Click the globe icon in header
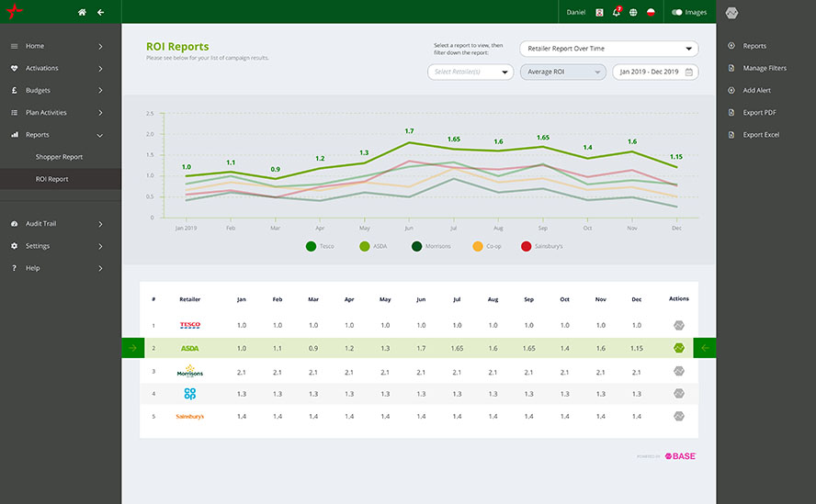Image resolution: width=816 pixels, height=504 pixels. click(x=633, y=12)
